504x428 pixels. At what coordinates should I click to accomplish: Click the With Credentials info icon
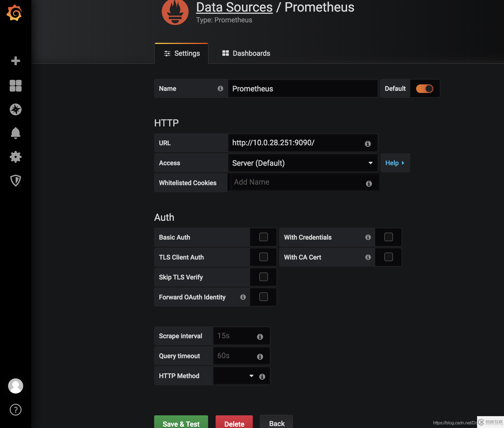coord(368,237)
